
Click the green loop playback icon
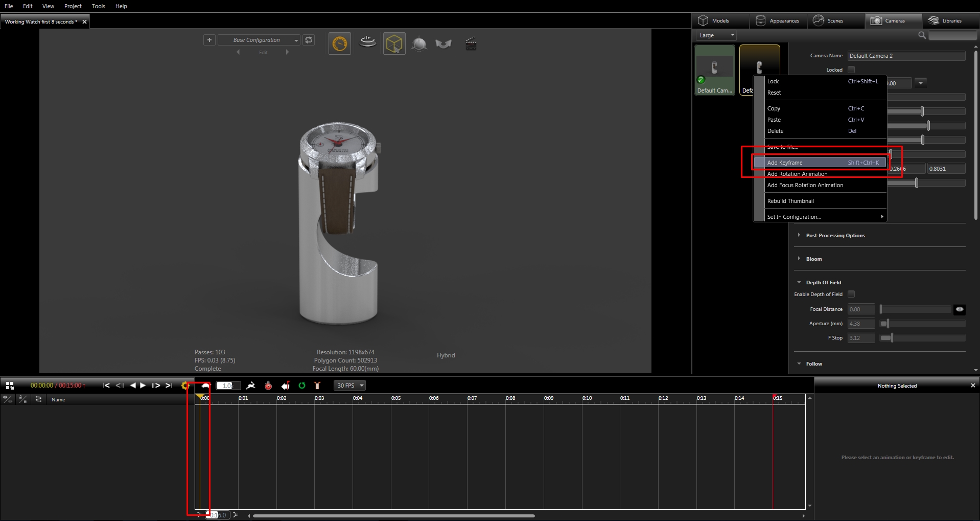point(302,386)
